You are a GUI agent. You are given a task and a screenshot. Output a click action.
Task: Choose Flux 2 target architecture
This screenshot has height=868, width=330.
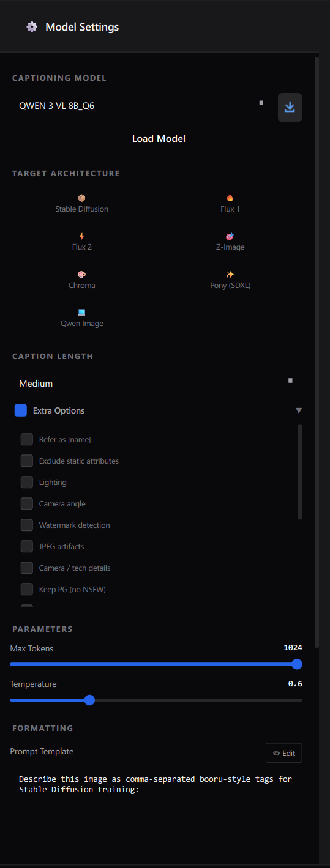tap(82, 242)
